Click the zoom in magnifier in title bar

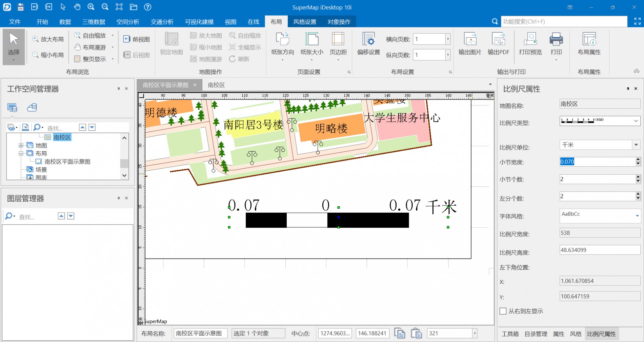click(91, 7)
